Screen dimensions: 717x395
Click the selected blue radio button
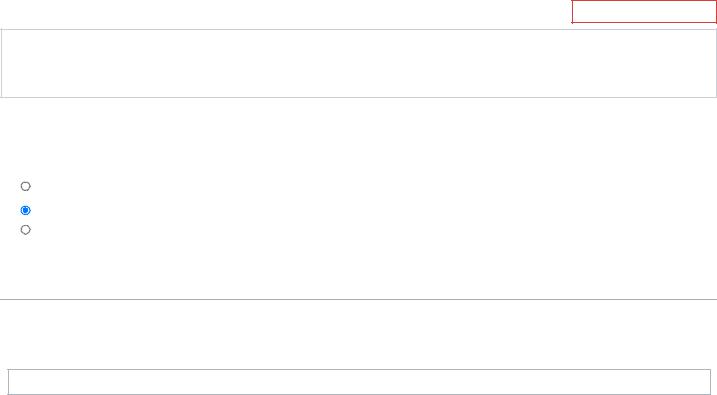(26, 210)
